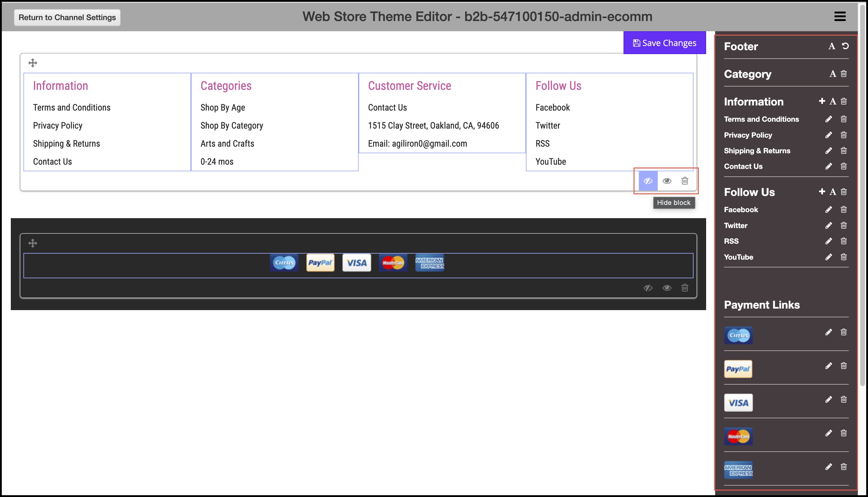Image resolution: width=868 pixels, height=497 pixels.
Task: Edit Privacy Policy link
Action: tap(828, 135)
